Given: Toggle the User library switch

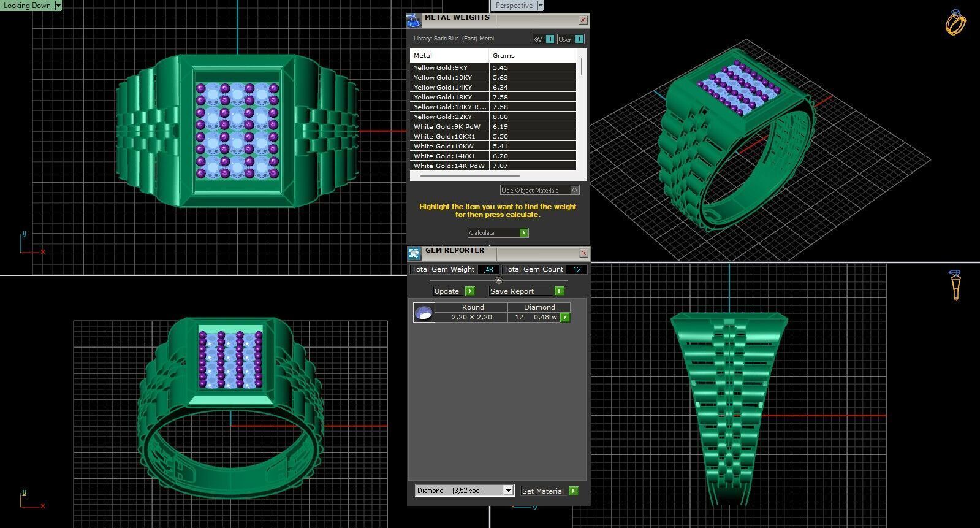Looking at the screenshot, I should pos(571,39).
